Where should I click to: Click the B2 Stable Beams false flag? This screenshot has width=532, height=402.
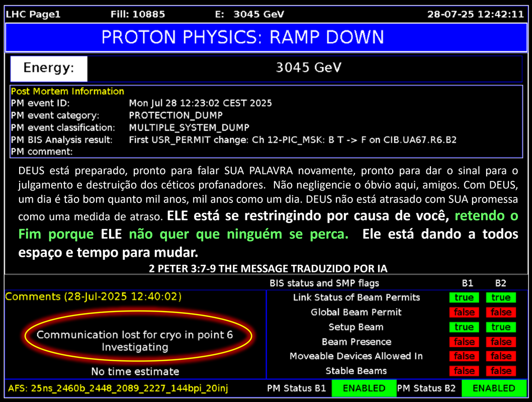pos(501,371)
